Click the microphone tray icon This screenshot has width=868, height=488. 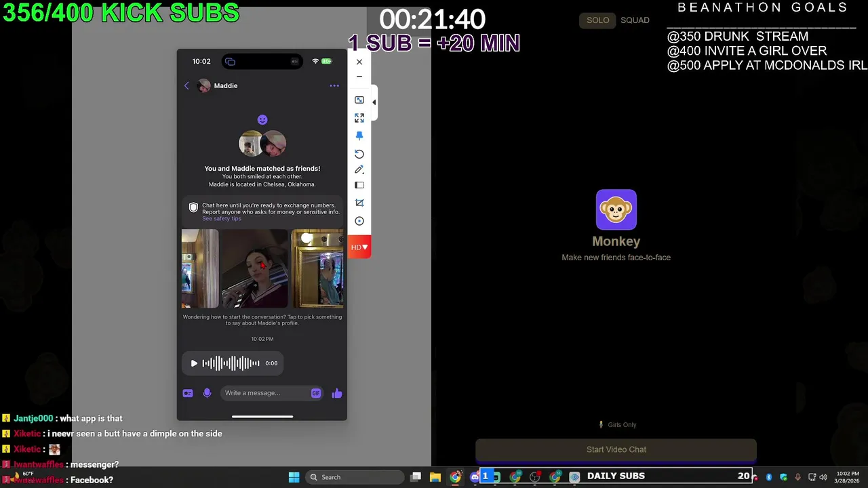tap(797, 477)
